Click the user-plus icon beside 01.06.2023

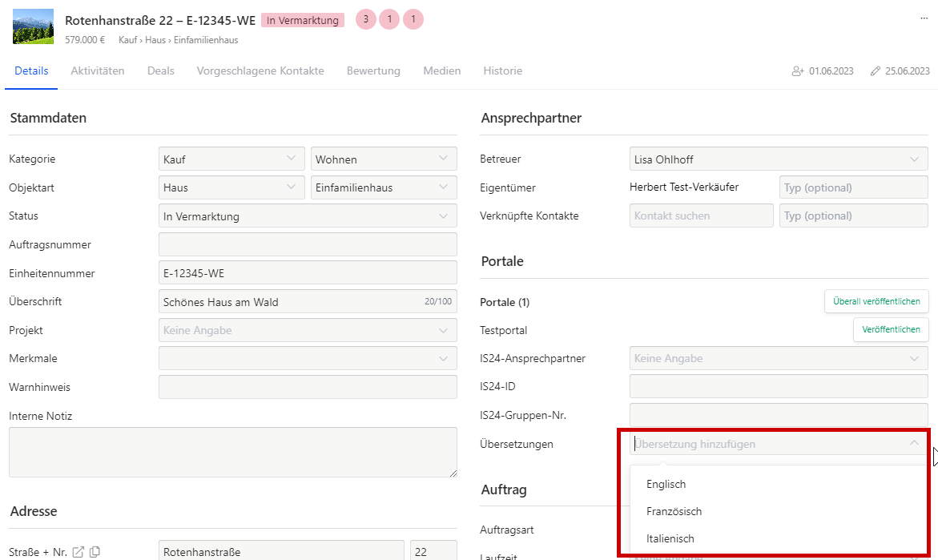point(797,71)
